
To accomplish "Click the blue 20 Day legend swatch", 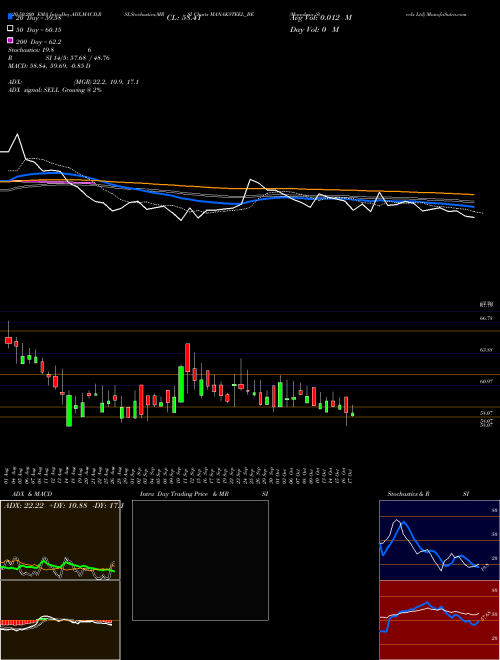I will 10,17.
